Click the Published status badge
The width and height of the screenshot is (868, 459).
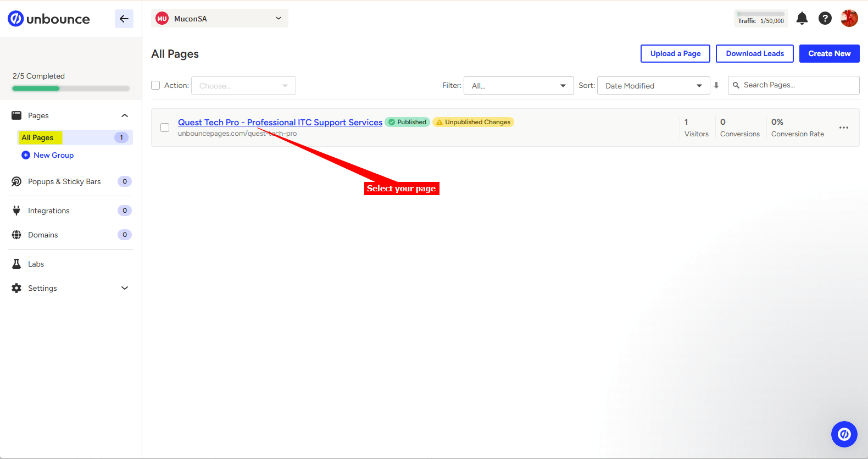[407, 122]
